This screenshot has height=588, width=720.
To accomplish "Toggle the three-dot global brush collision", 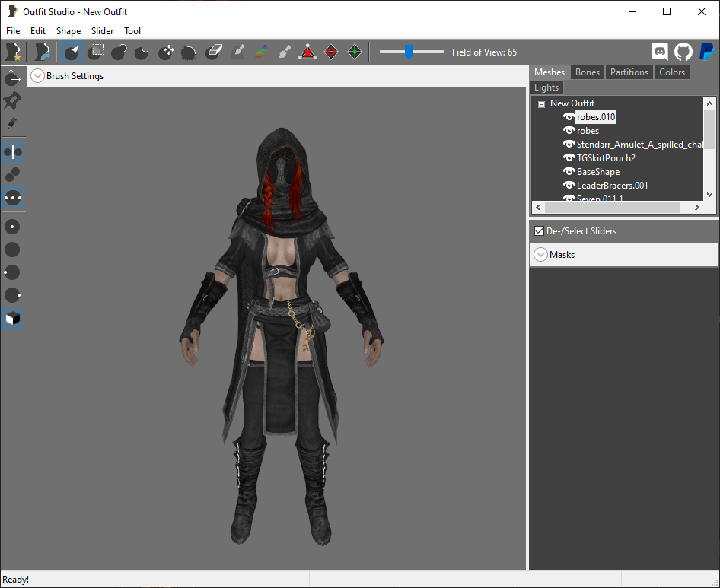I will (13, 199).
